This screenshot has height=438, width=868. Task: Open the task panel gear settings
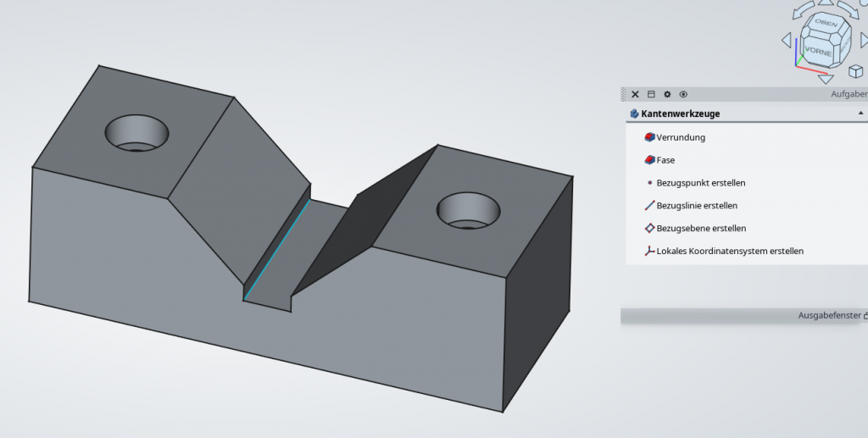coord(667,95)
